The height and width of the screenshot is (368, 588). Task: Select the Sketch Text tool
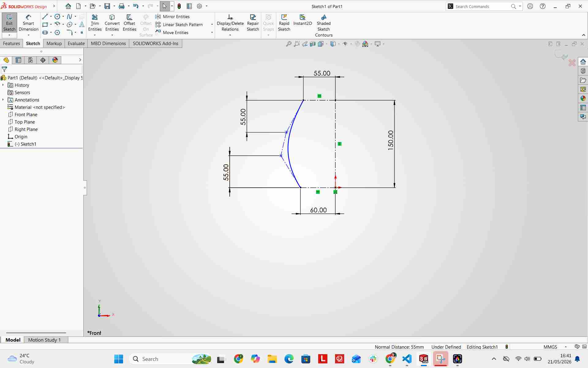pos(82,25)
